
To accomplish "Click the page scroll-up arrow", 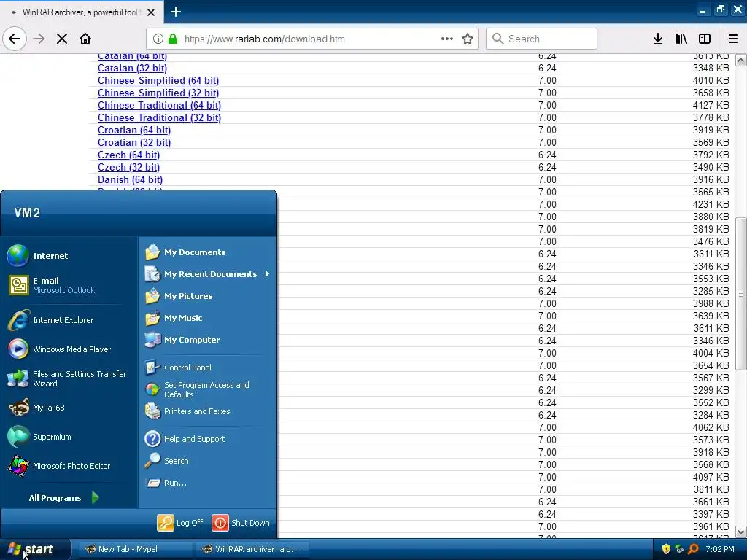I will coord(741,60).
